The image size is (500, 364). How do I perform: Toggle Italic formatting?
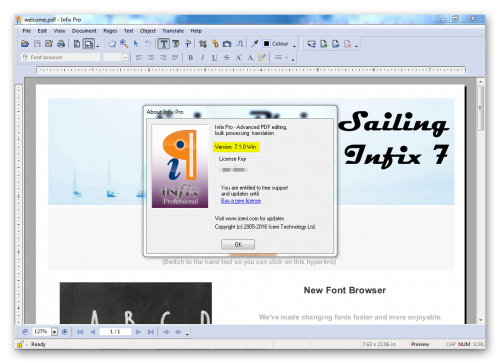point(202,58)
